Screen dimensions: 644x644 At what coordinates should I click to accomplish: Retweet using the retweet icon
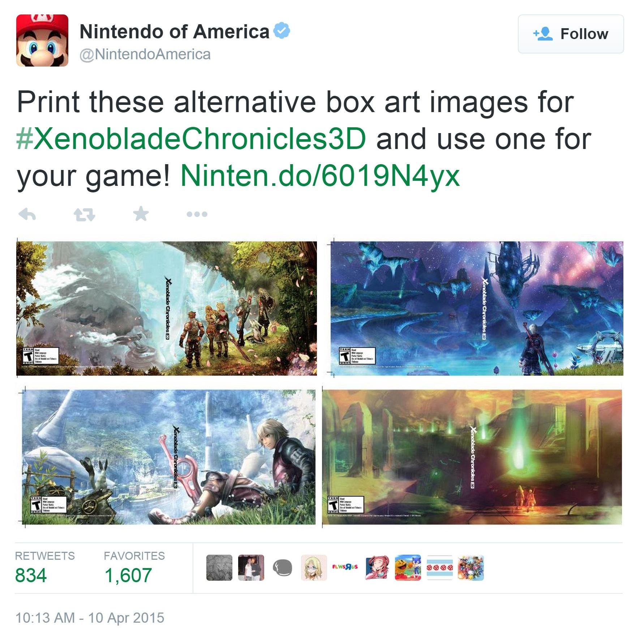(84, 214)
